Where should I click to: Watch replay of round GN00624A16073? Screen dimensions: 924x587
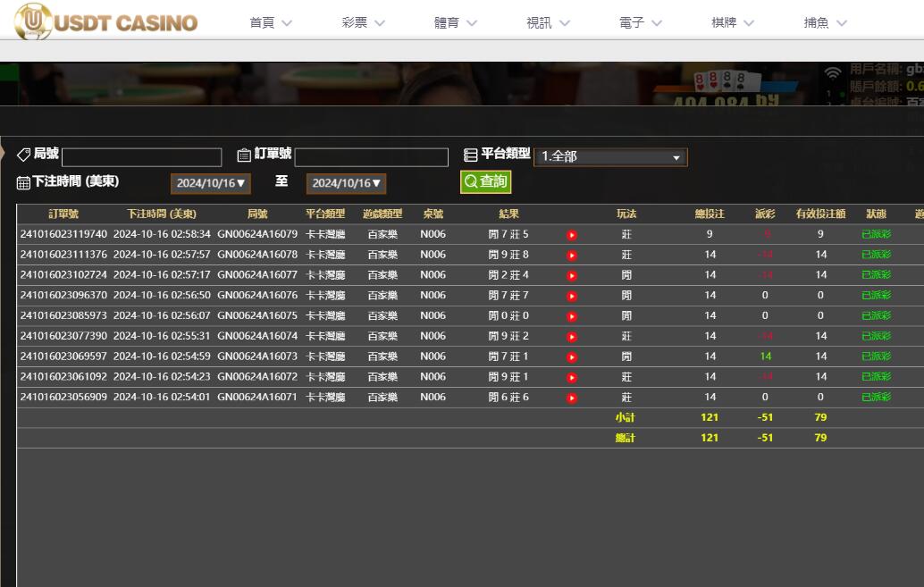[572, 356]
